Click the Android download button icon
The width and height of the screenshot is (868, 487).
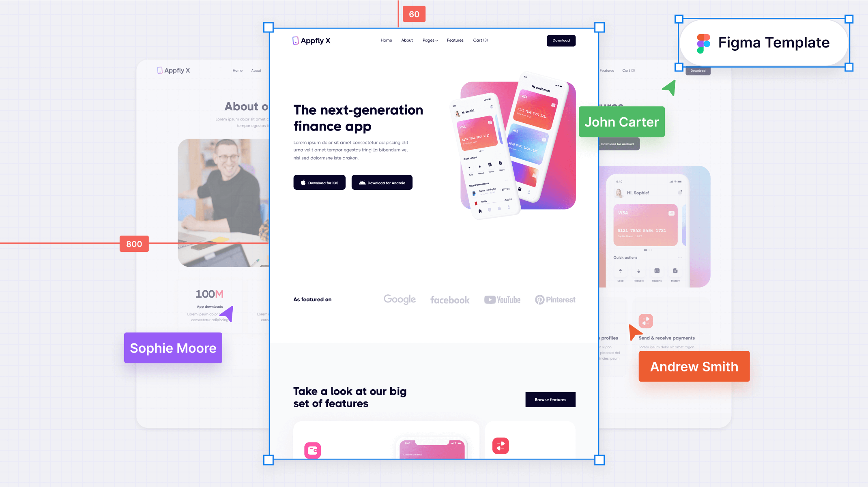pos(362,182)
